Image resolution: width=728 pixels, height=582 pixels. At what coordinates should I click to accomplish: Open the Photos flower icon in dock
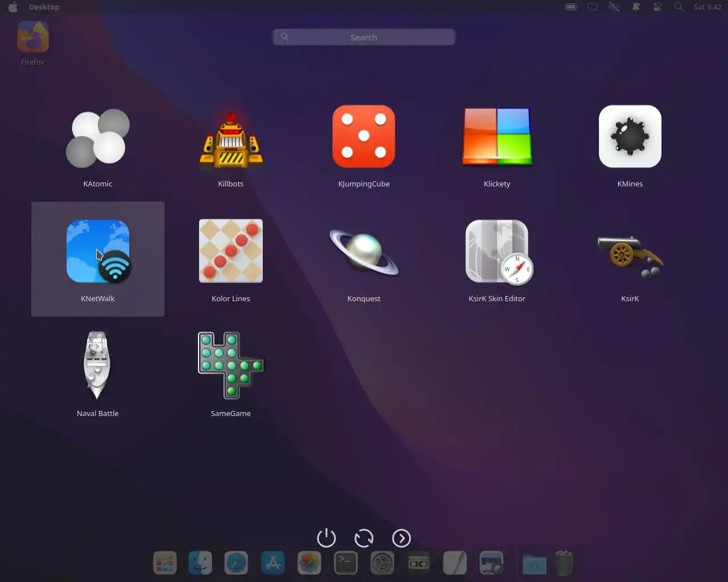click(309, 563)
